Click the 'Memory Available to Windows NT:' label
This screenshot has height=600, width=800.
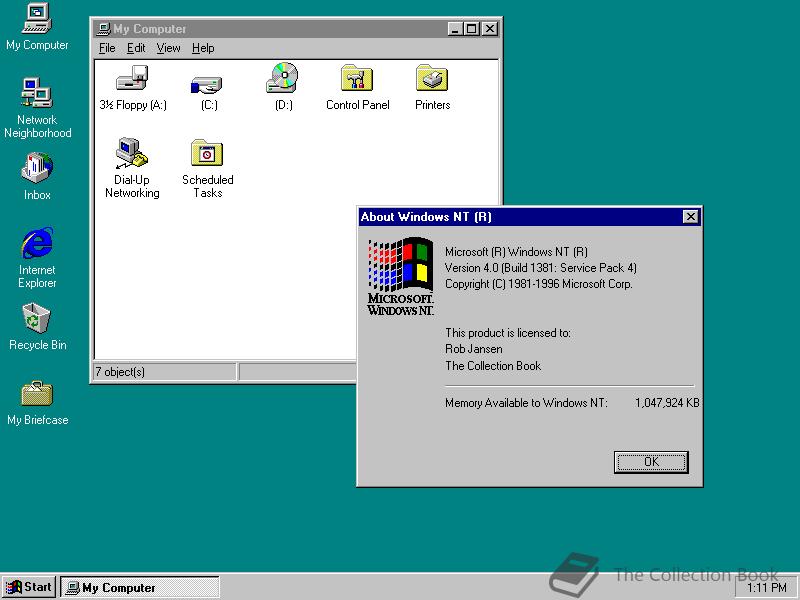[x=527, y=403]
